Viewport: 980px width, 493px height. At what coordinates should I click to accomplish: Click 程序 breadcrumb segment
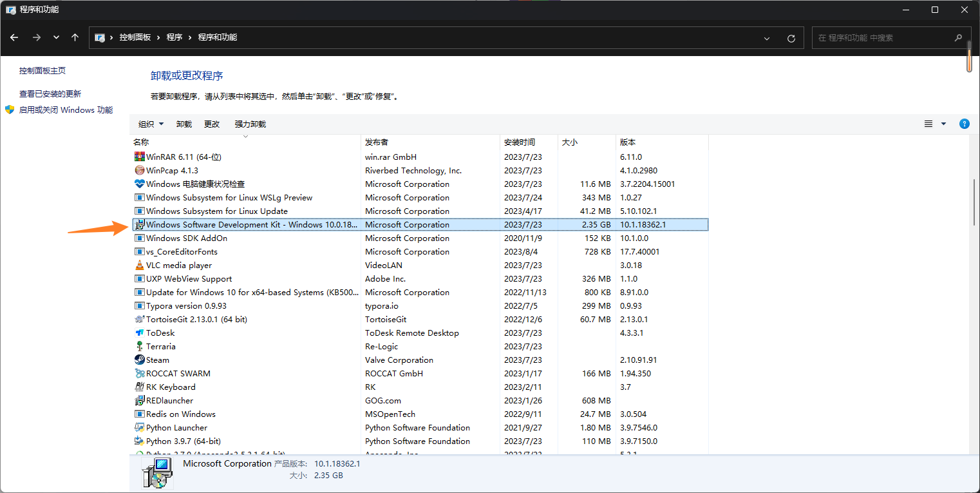point(174,37)
